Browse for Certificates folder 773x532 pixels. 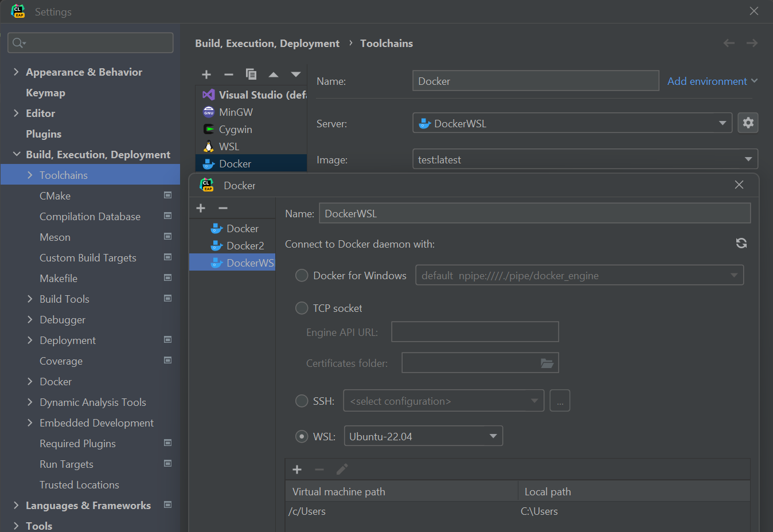tap(547, 363)
